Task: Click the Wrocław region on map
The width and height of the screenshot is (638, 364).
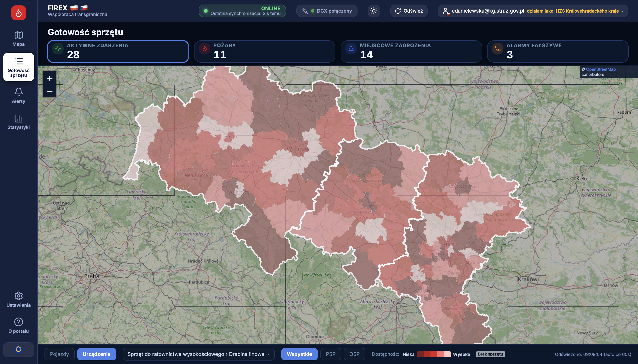Action: point(297,149)
